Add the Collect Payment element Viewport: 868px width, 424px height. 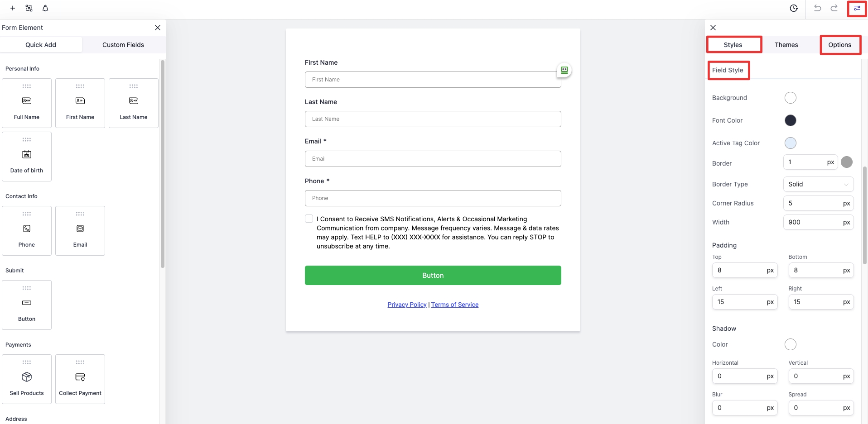coord(80,379)
